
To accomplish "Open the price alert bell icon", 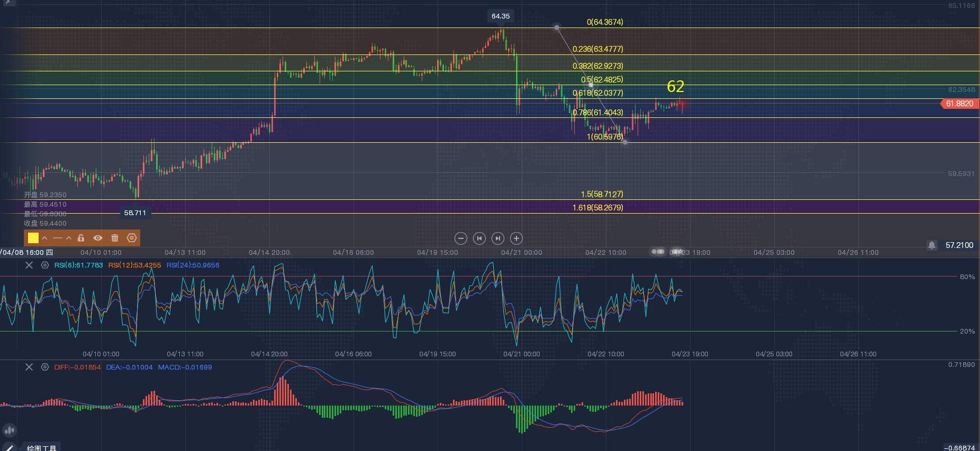I will point(932,245).
